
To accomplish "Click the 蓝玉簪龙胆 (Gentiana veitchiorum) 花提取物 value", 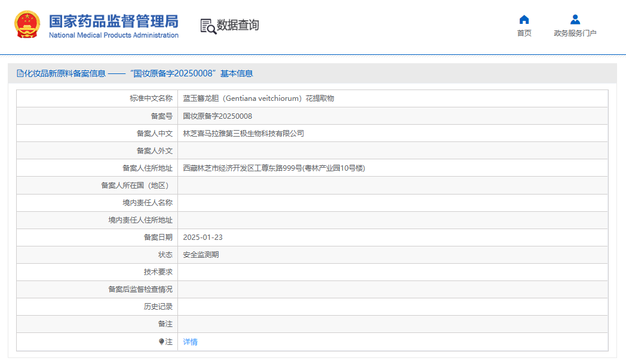I will [258, 98].
